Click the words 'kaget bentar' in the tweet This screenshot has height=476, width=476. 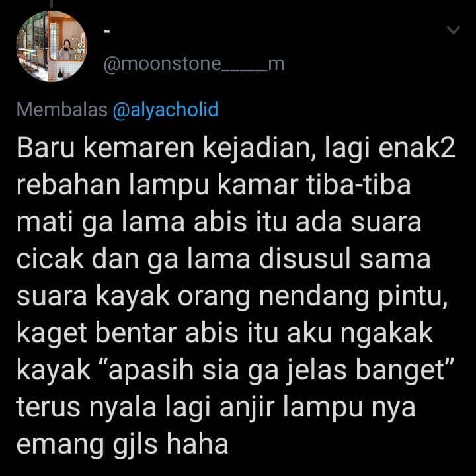coord(97,335)
